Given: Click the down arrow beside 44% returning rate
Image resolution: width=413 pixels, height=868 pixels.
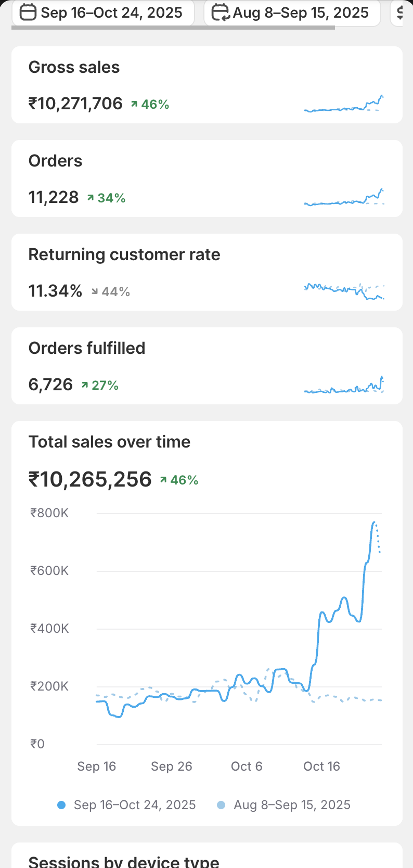Looking at the screenshot, I should pyautogui.click(x=95, y=291).
